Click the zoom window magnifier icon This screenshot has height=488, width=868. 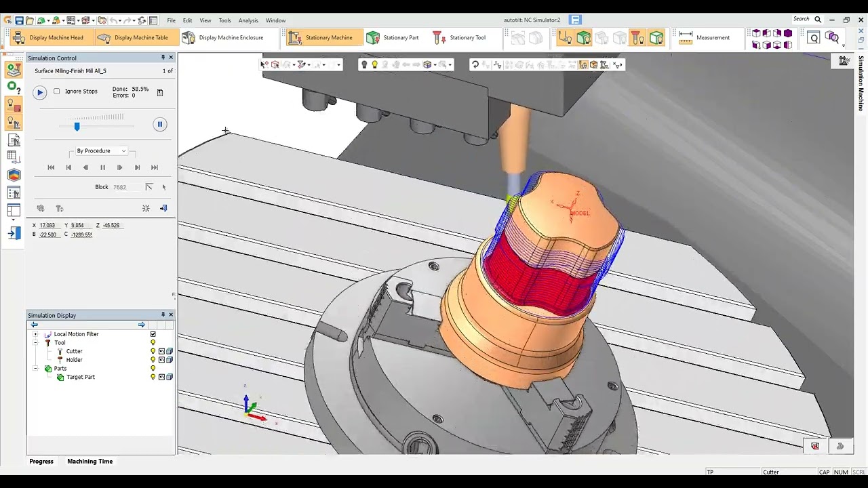814,38
